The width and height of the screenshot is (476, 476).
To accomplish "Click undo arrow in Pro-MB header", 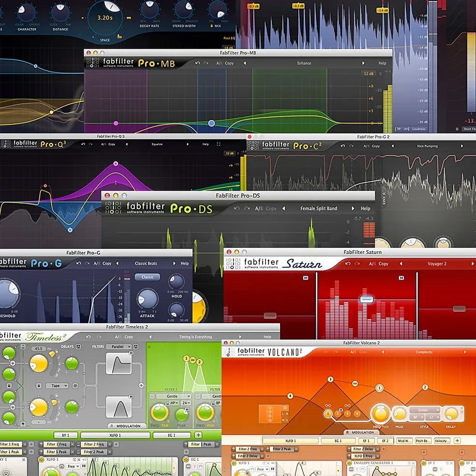I will point(197,63).
